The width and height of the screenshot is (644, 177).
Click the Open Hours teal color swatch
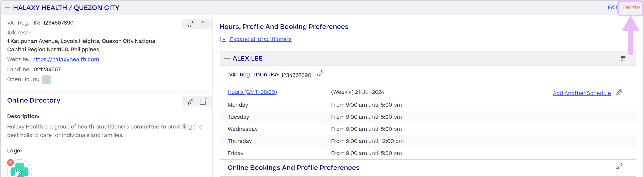click(x=47, y=80)
